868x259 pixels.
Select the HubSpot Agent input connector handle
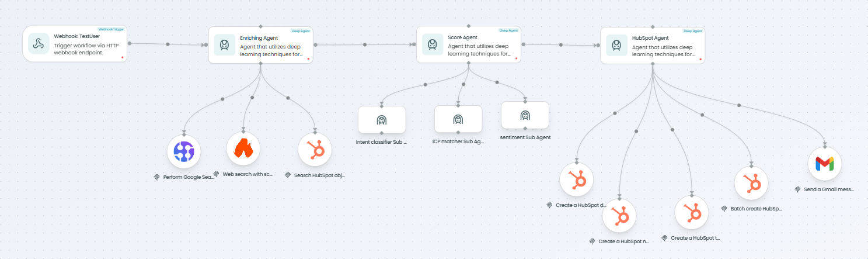[599, 45]
